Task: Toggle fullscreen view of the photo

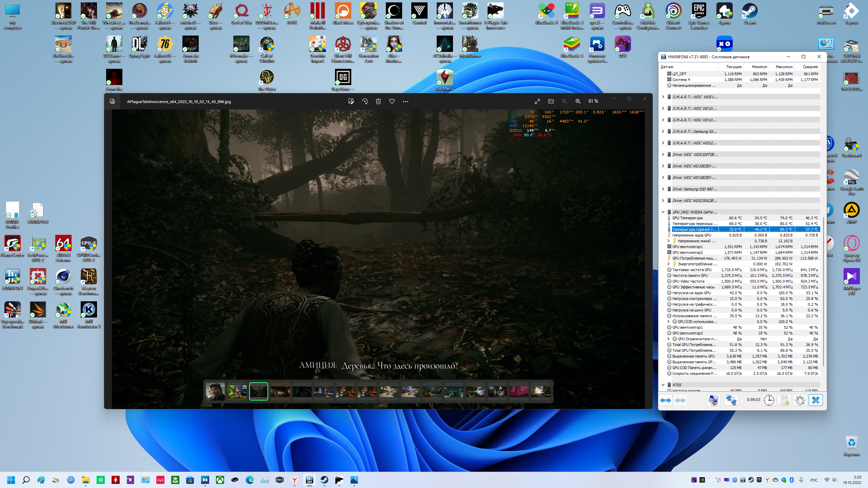Action: click(x=537, y=101)
